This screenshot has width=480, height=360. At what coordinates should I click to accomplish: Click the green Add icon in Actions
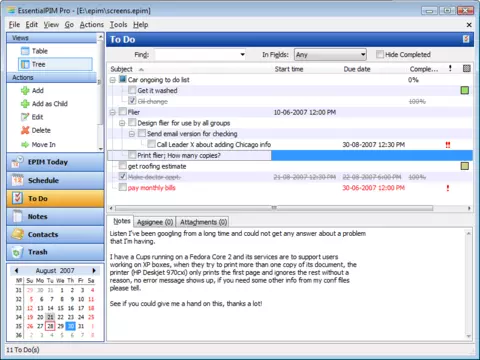coord(25,91)
